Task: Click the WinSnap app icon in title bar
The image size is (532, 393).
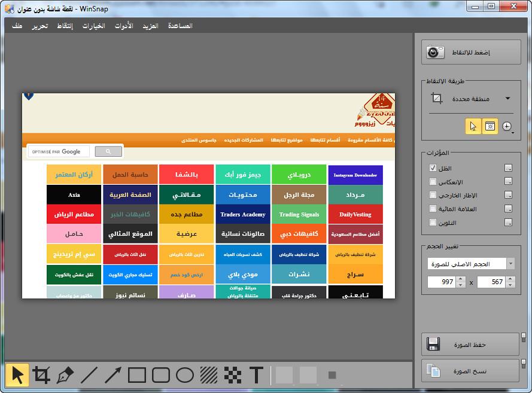Action: 10,8
